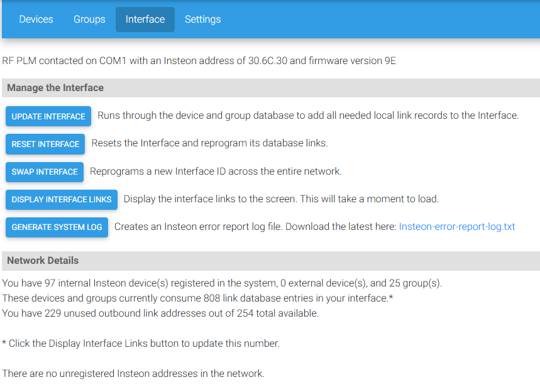Select the Interface tab

145,19
